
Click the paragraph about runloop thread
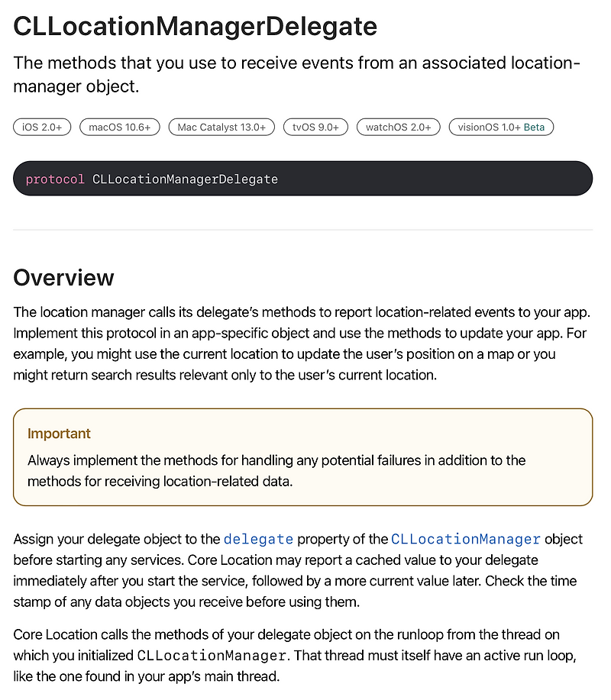tap(295, 656)
